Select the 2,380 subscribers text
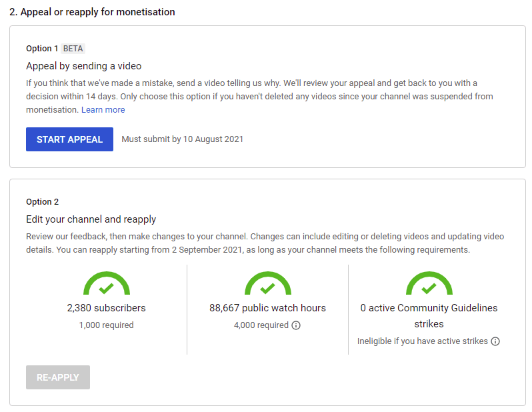The image size is (532, 412). [106, 308]
